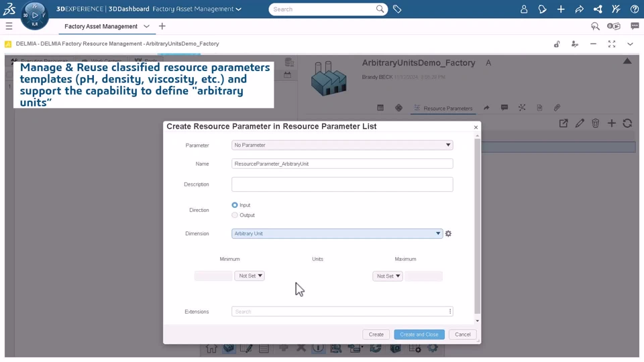Screen dimensions: 644x362
Task: Click the scrollbar down arrow in dialog
Action: click(477, 320)
